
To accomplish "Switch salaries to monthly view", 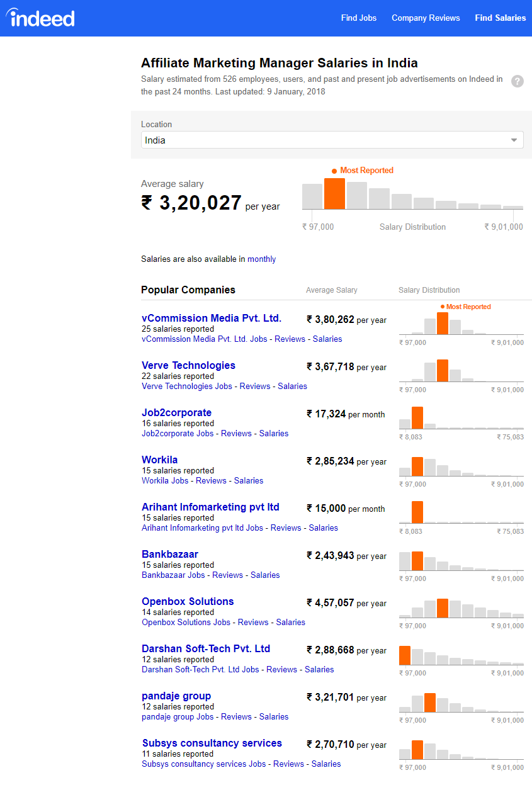I will 261,259.
